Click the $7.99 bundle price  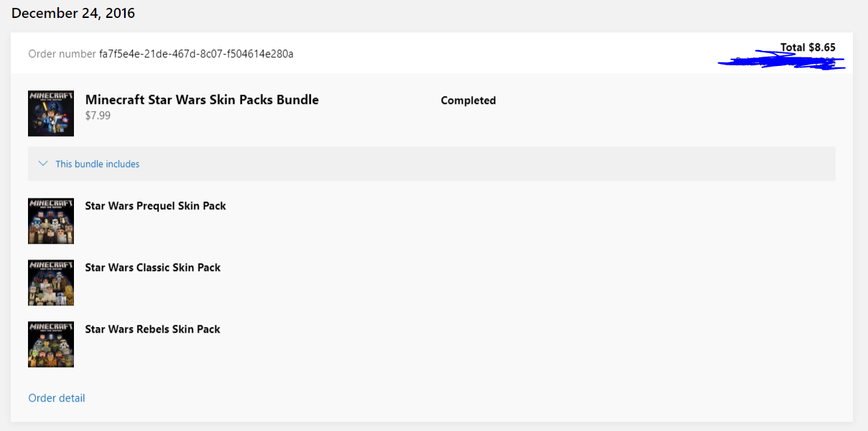point(98,115)
